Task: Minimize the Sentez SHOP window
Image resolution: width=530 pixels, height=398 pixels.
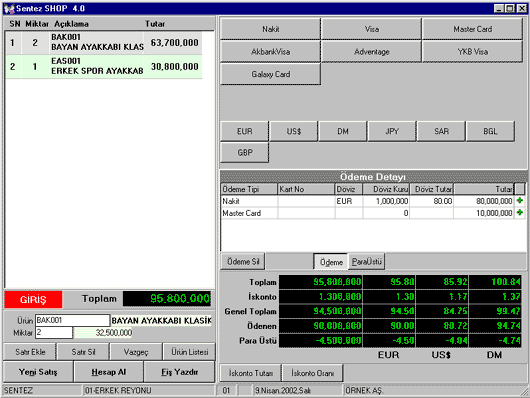Action: [499, 8]
